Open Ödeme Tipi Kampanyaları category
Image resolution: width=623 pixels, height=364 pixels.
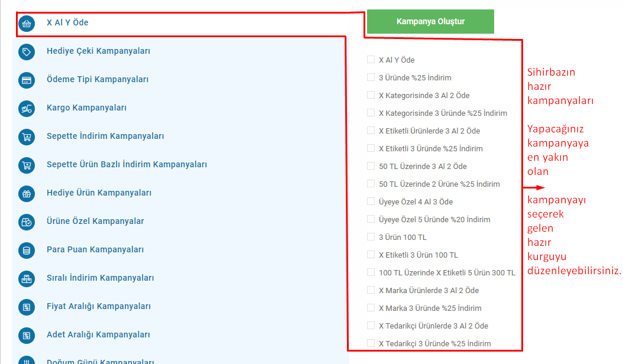98,79
